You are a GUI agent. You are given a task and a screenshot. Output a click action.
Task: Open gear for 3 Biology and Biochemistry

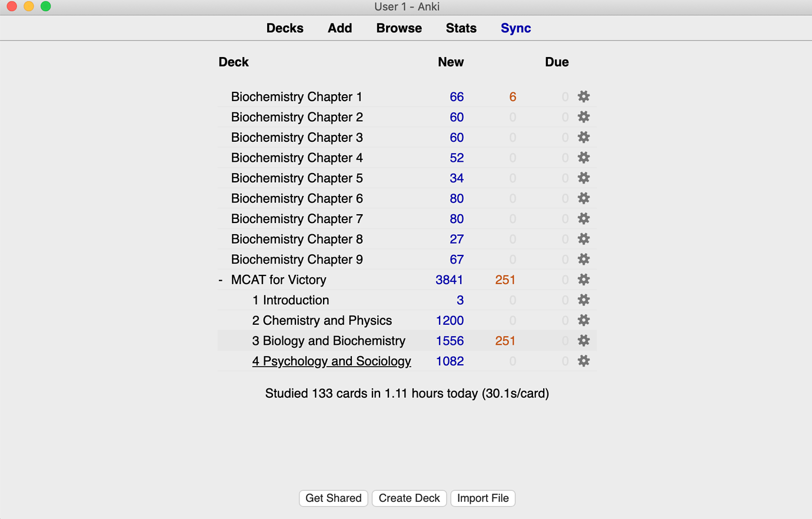pyautogui.click(x=583, y=341)
